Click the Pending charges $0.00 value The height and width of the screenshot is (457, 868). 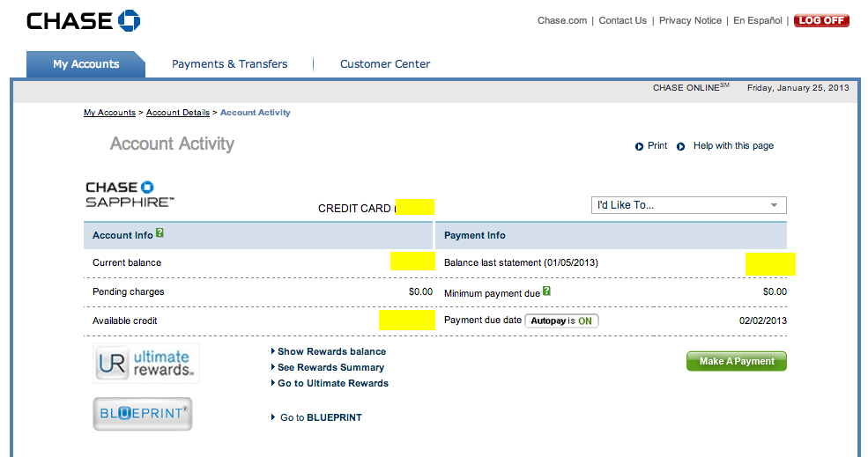coord(420,291)
